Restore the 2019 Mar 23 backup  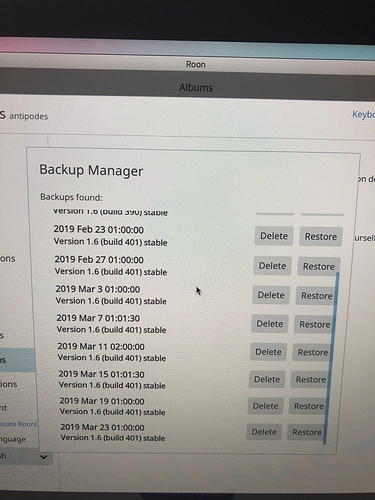pos(306,432)
